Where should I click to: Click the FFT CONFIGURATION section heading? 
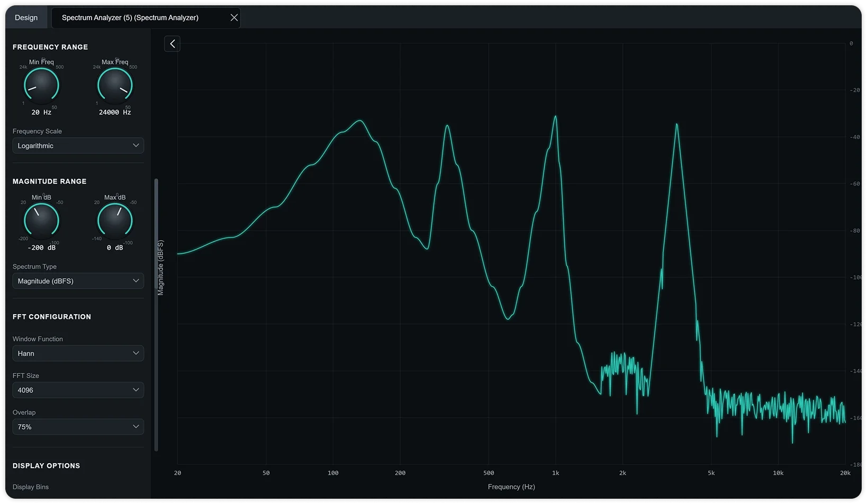point(52,317)
